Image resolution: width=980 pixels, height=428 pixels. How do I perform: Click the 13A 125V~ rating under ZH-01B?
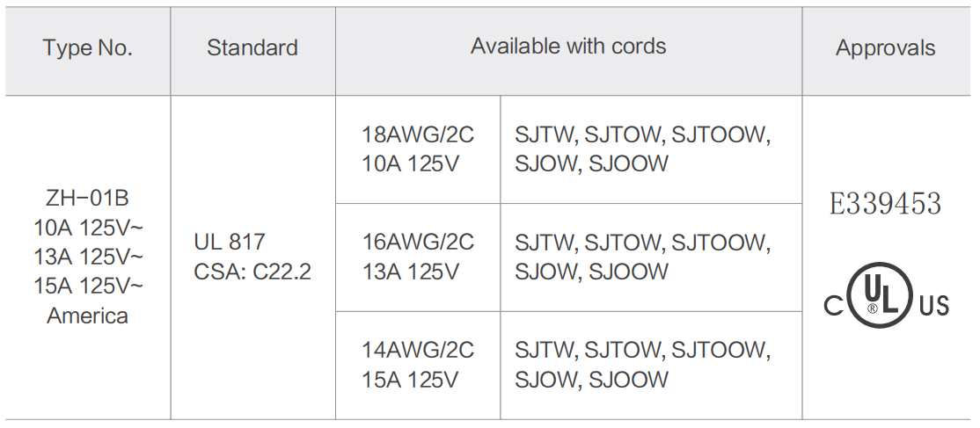click(88, 257)
